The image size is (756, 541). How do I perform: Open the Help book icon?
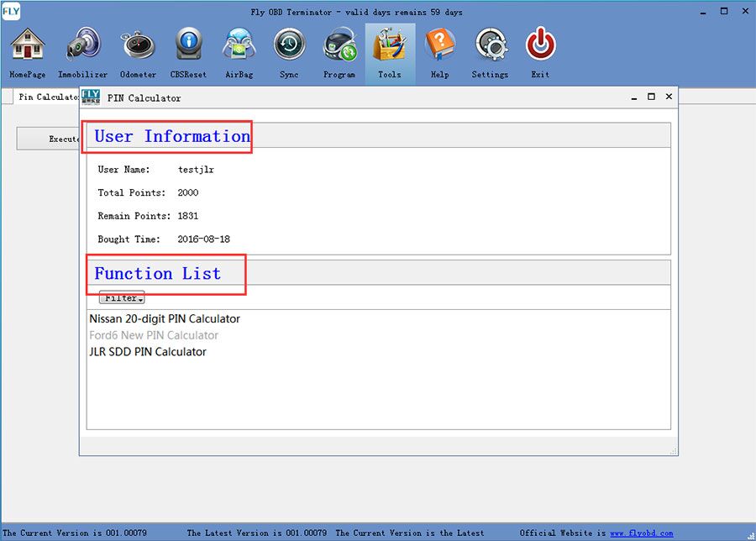[439, 45]
